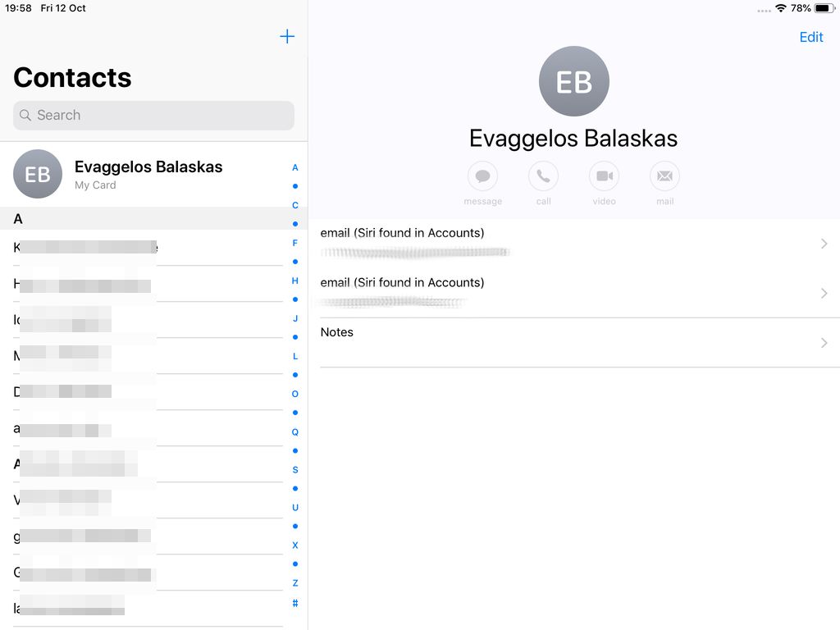Tap the Edit button on the contact card
Screen dimensions: 840x630
tap(810, 37)
